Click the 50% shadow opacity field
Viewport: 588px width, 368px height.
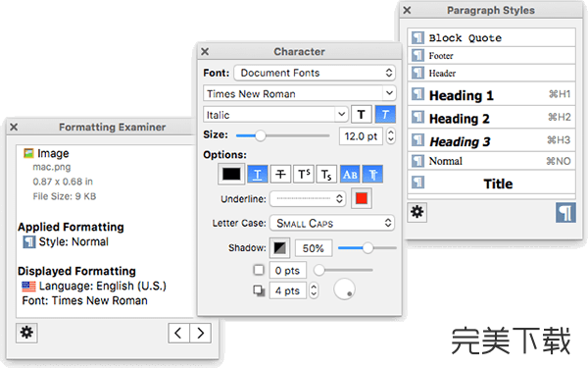click(x=314, y=248)
